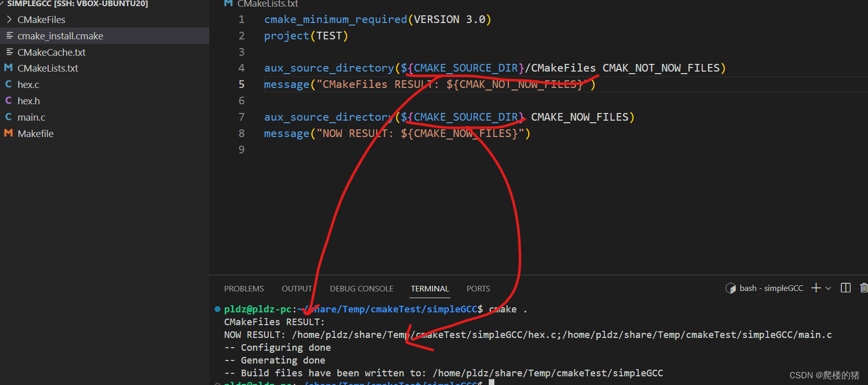Image resolution: width=868 pixels, height=385 pixels.
Task: Click 'CMakeFiles RESULT:' terminal output line
Action: pos(274,322)
